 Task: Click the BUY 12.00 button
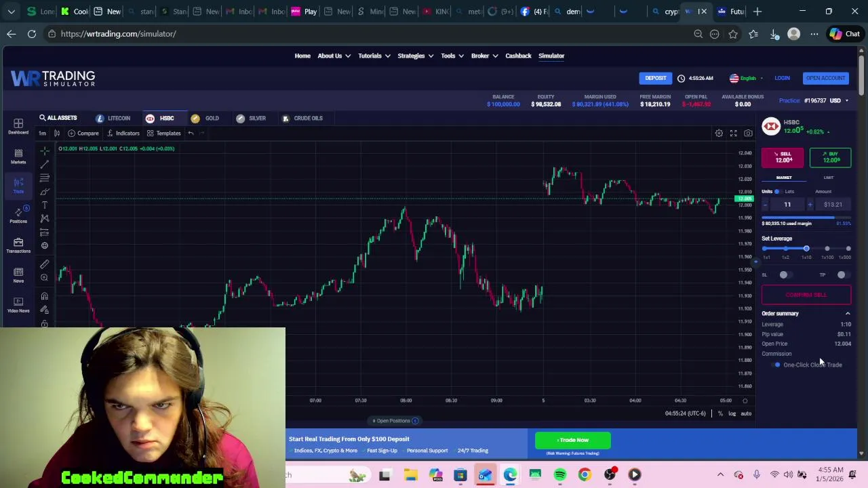(x=830, y=157)
